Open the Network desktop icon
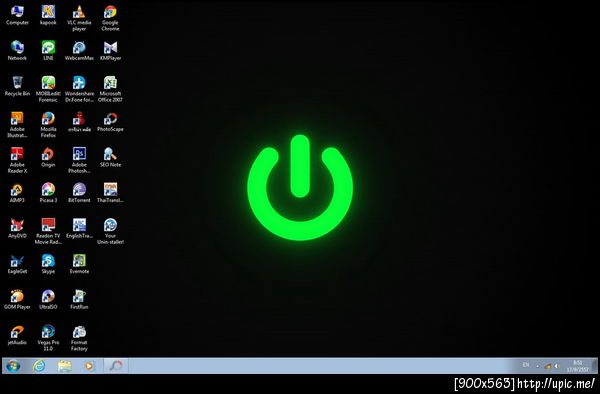This screenshot has width=600, height=394. click(x=17, y=51)
